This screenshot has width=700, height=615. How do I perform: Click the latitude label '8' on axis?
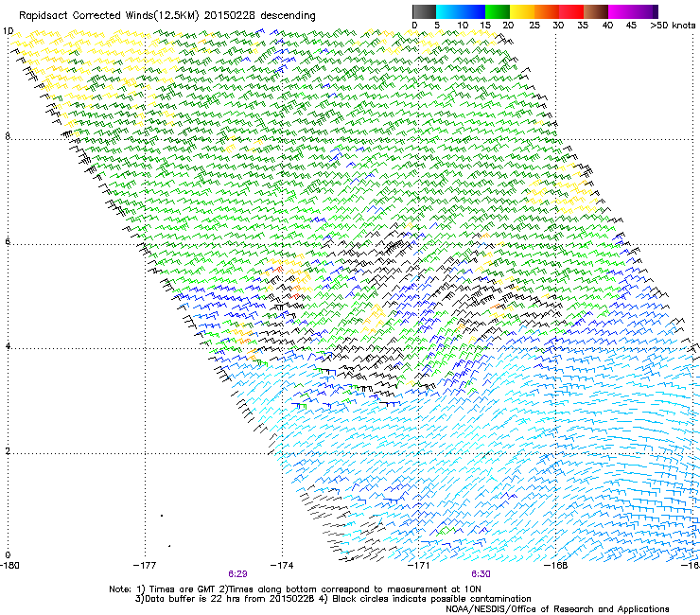pos(8,136)
